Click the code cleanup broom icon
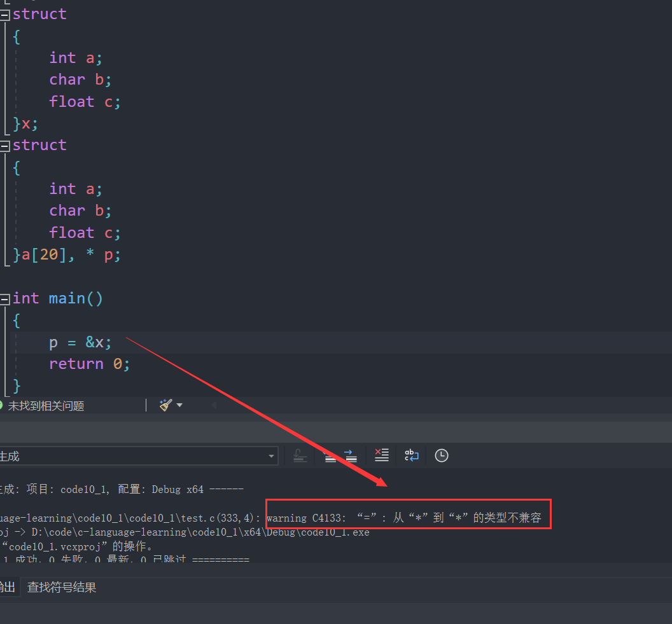This screenshot has height=624, width=672. coord(165,405)
